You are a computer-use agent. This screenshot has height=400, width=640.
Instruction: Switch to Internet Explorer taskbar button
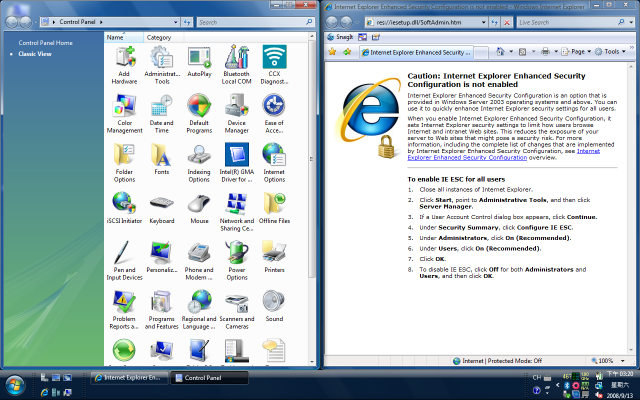pyautogui.click(x=129, y=378)
